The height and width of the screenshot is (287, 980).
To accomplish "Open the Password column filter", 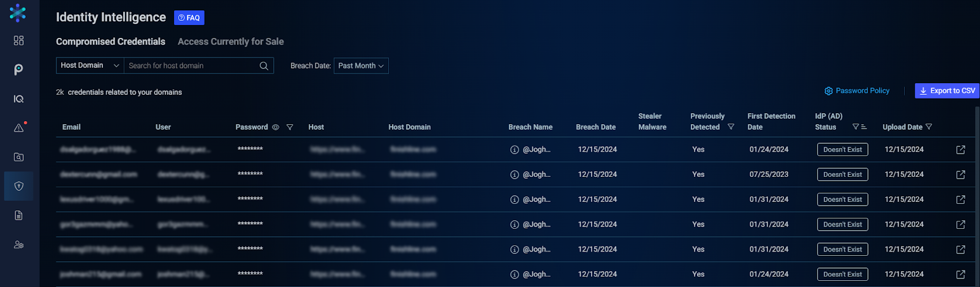I will click(290, 127).
